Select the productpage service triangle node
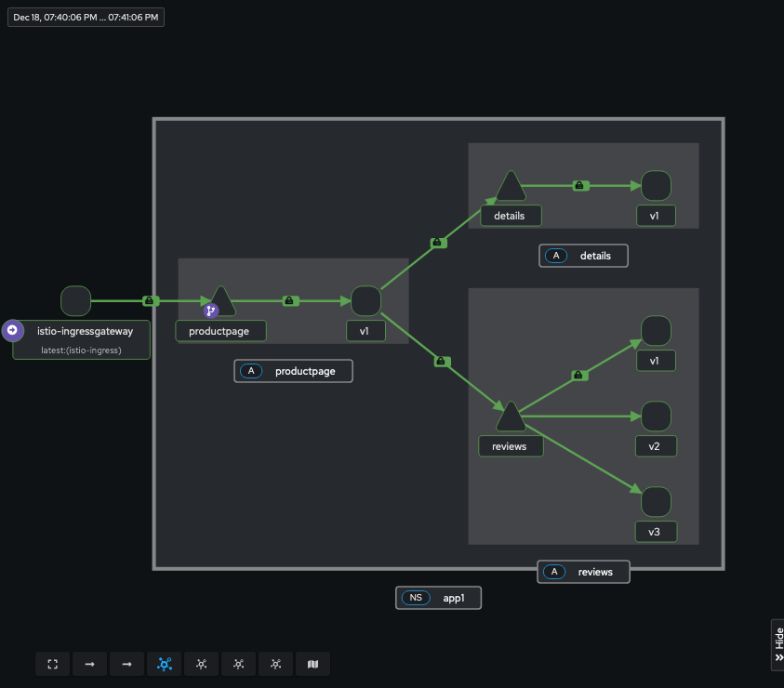This screenshot has width=784, height=688. point(220,301)
